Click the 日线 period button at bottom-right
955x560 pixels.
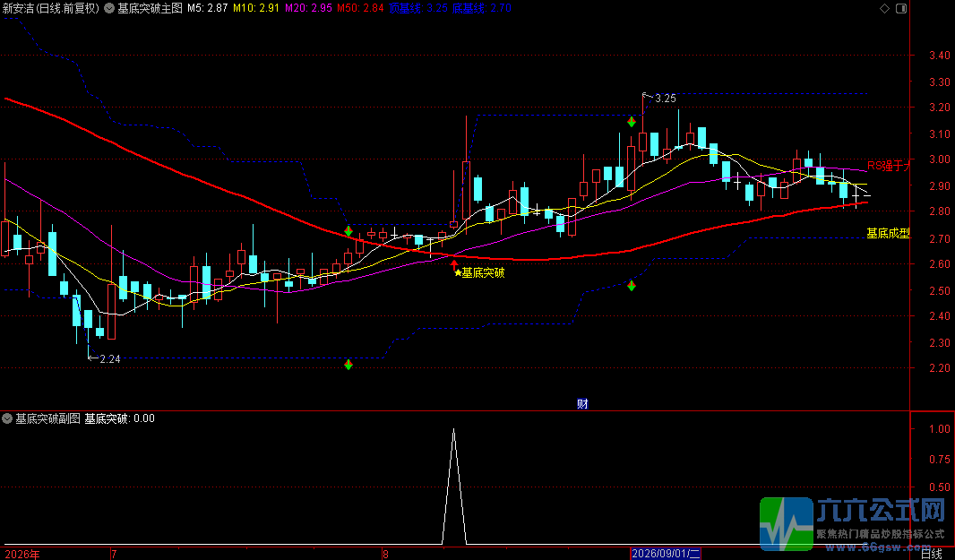[931, 554]
